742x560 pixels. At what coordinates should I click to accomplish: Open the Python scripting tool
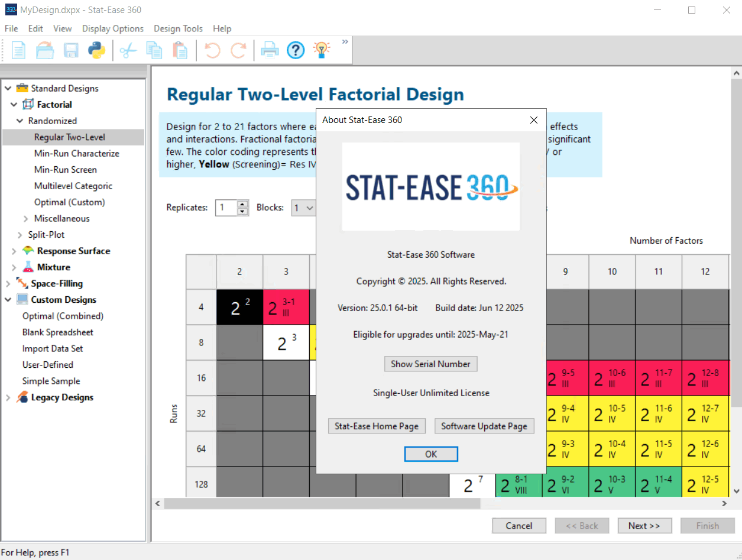(96, 50)
